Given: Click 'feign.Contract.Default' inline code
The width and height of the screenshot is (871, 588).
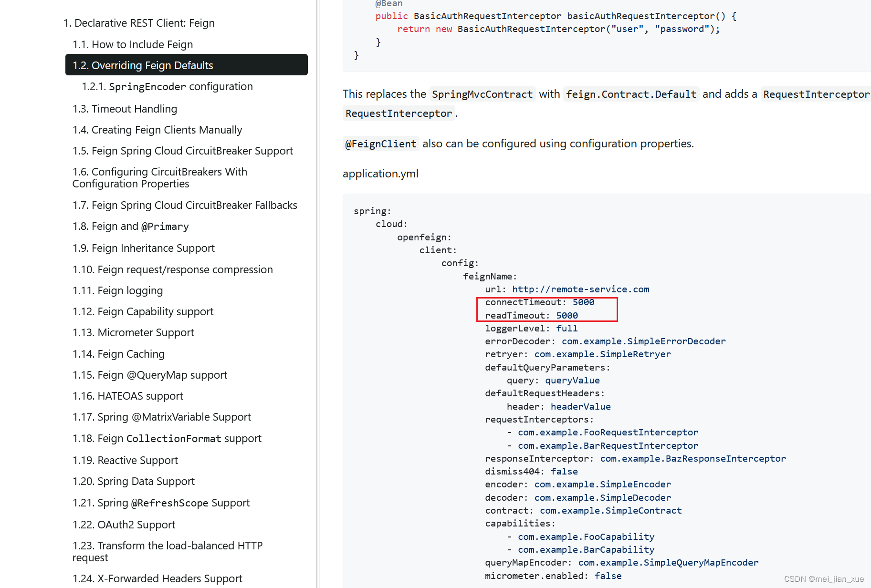Looking at the screenshot, I should coord(631,94).
